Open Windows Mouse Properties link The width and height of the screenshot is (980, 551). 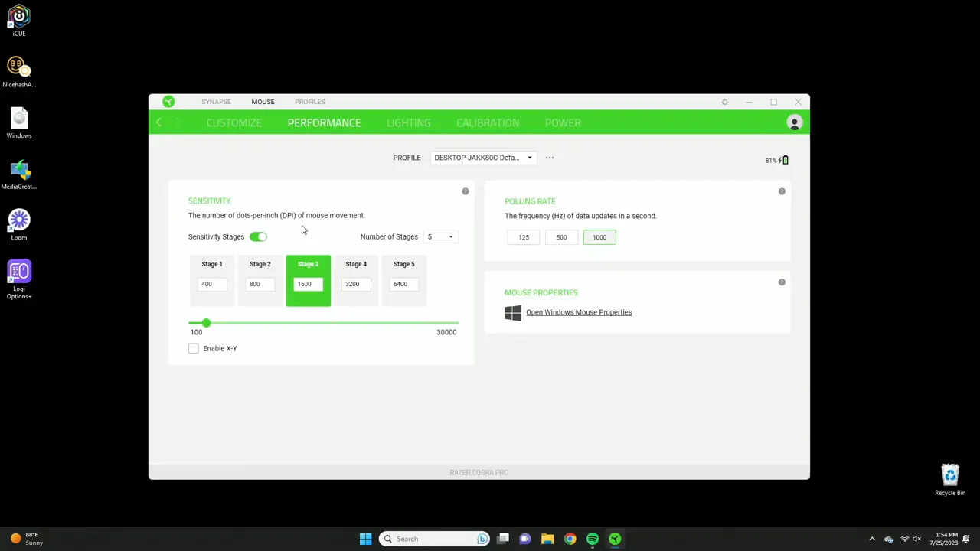pos(578,312)
